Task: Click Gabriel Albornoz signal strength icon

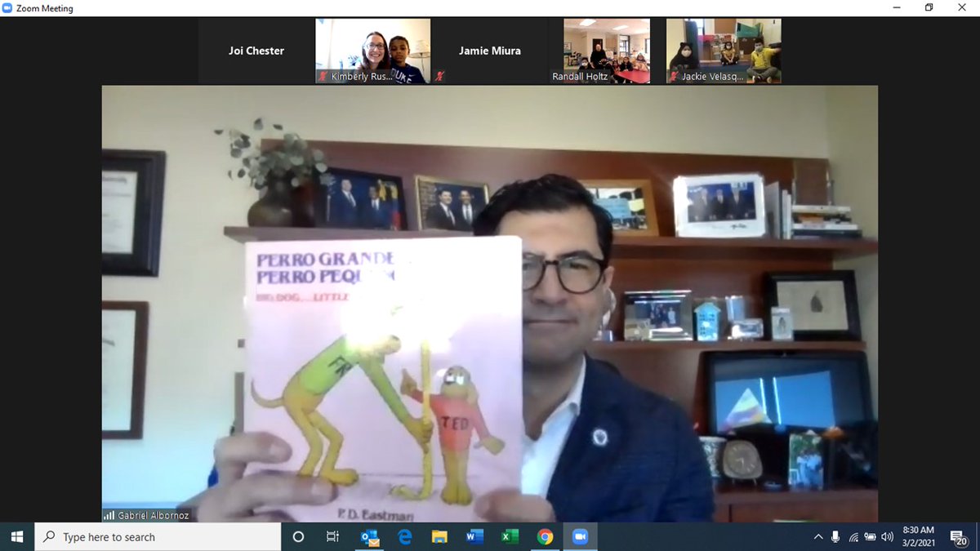Action: (109, 515)
